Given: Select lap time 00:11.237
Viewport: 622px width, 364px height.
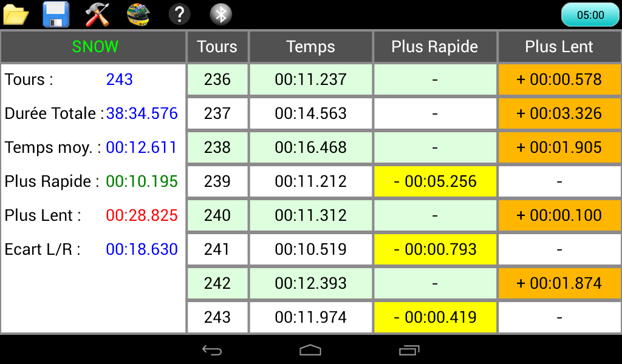Looking at the screenshot, I should pyautogui.click(x=310, y=79).
